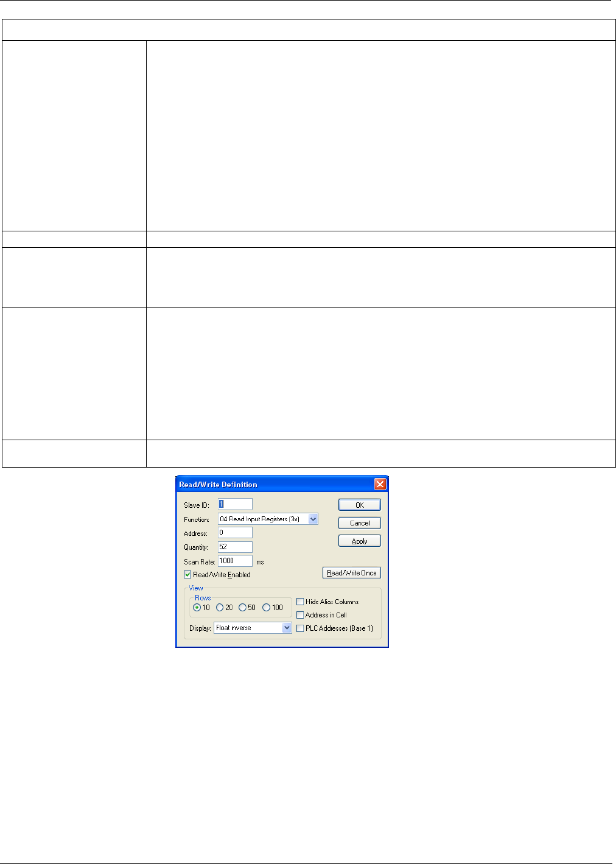Click the OK button
616x864 pixels.
click(360, 505)
